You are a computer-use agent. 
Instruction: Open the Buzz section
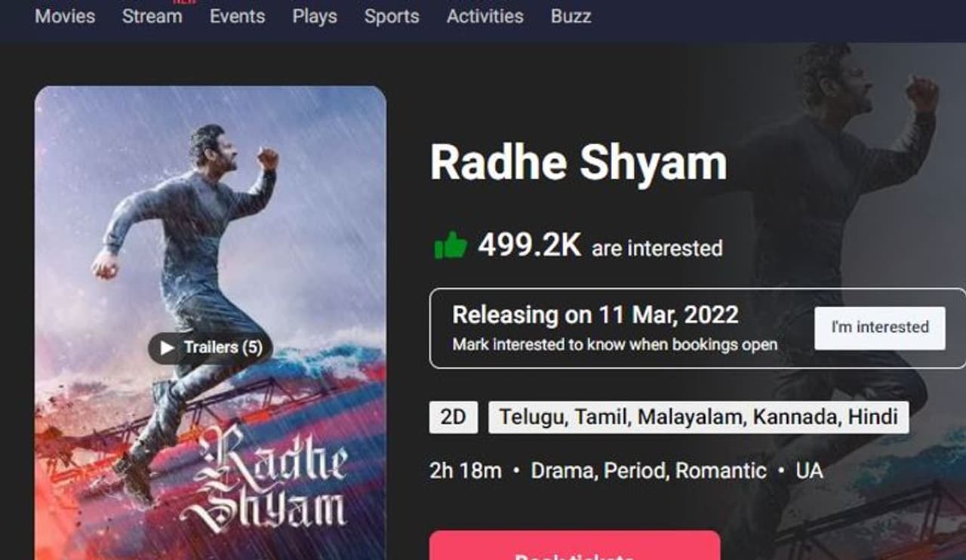pos(571,16)
